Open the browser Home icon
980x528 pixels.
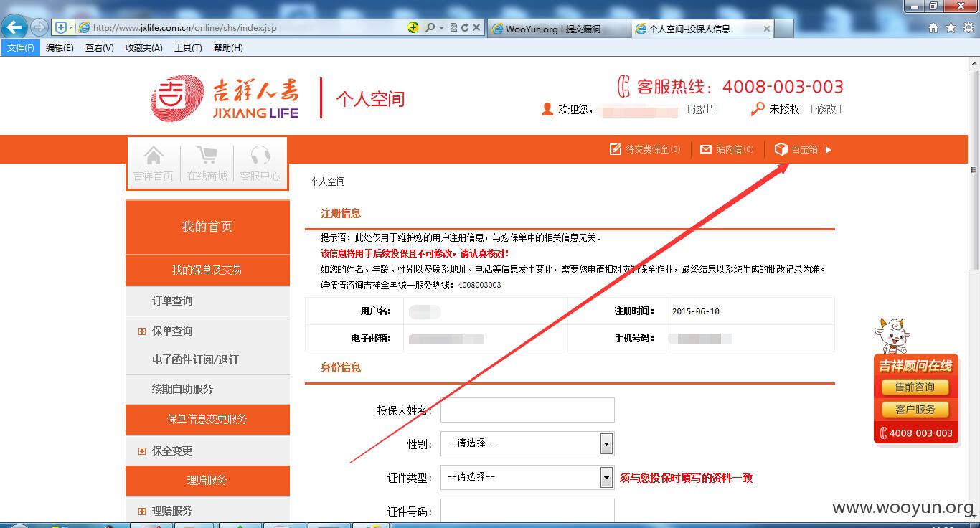pyautogui.click(x=933, y=28)
